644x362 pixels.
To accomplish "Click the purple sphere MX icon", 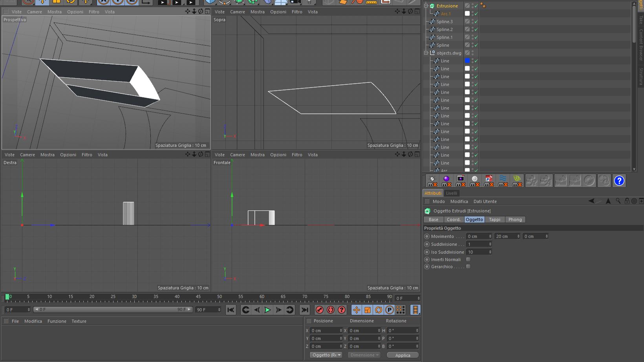I will pyautogui.click(x=446, y=181).
